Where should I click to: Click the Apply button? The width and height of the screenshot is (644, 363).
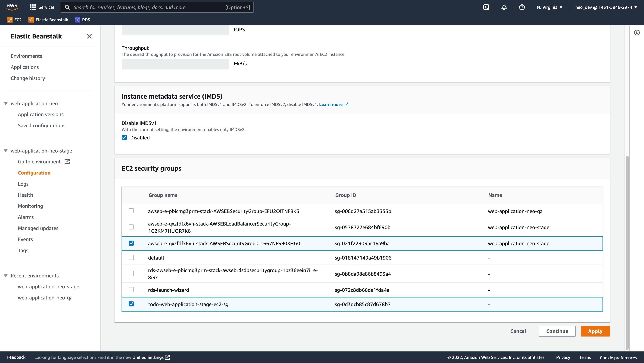tap(595, 331)
